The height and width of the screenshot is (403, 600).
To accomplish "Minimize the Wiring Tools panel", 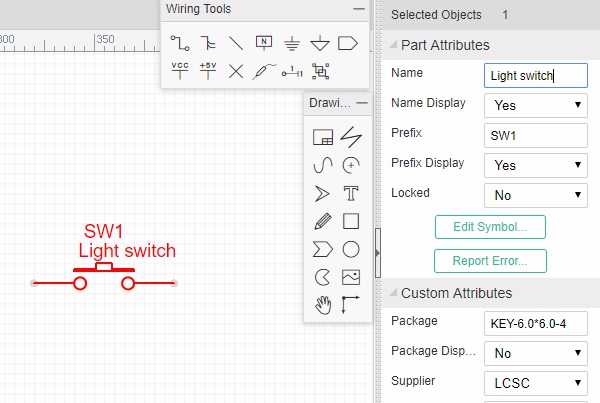I will (358, 9).
